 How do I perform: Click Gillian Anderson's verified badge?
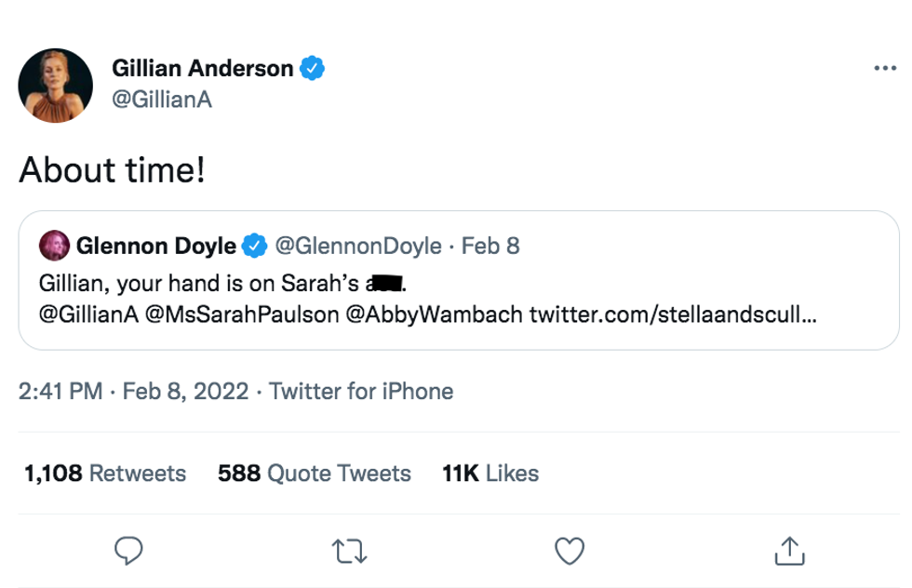point(311,69)
